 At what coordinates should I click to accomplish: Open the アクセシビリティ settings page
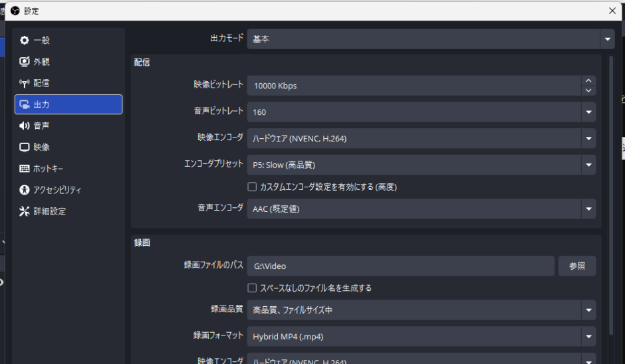tap(68, 190)
